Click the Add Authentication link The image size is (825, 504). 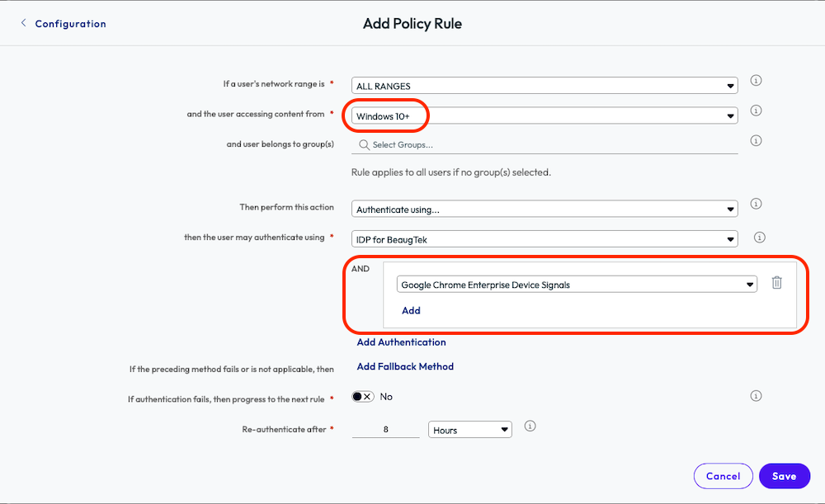click(x=401, y=342)
